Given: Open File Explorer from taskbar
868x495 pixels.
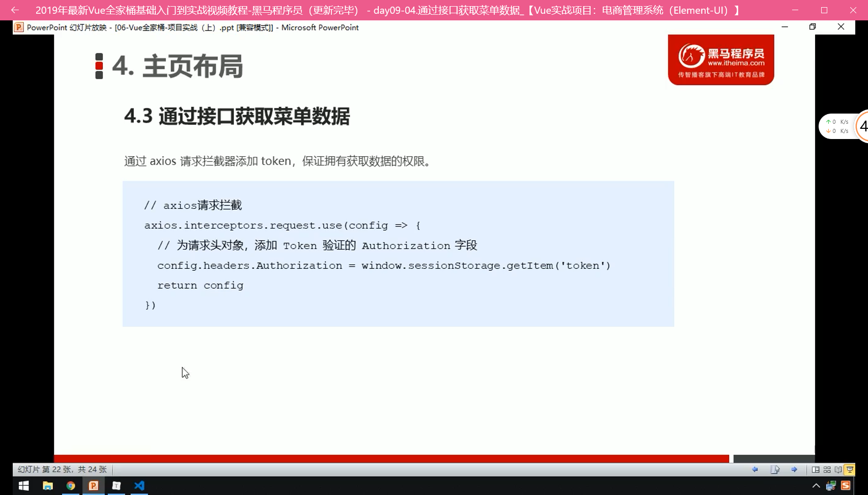Looking at the screenshot, I should [48, 486].
